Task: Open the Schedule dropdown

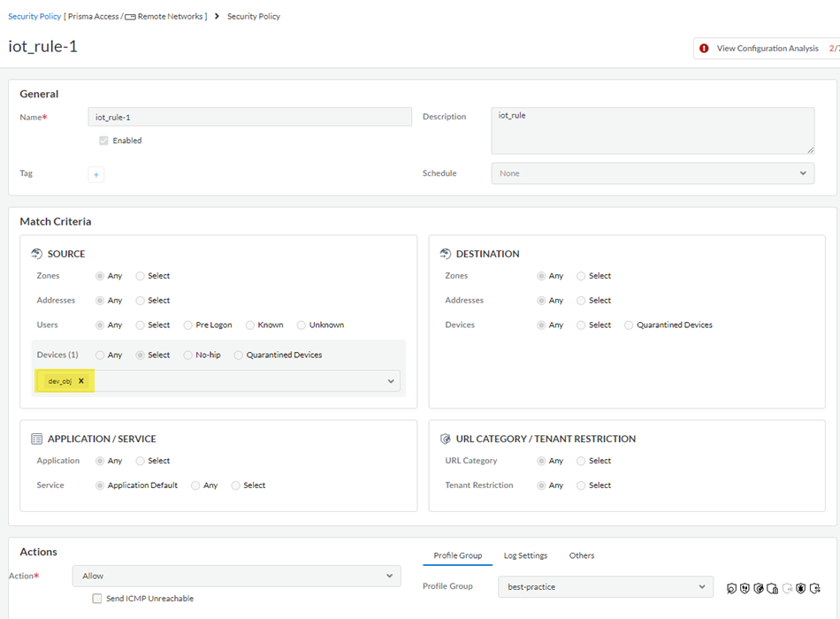Action: pos(653,173)
